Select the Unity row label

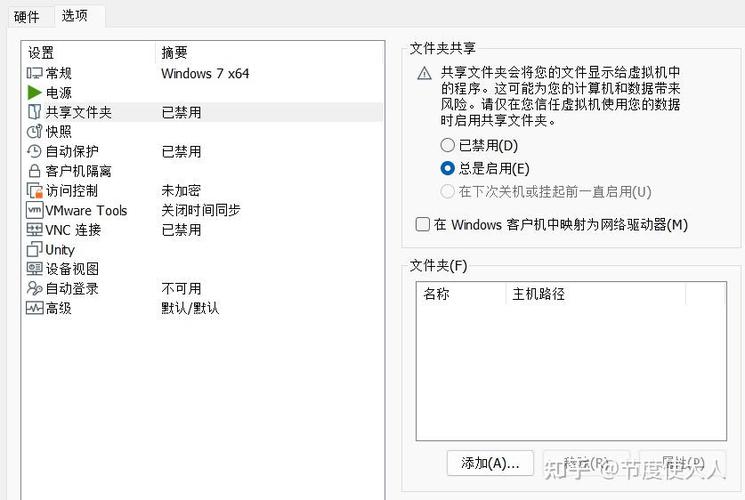(60, 250)
